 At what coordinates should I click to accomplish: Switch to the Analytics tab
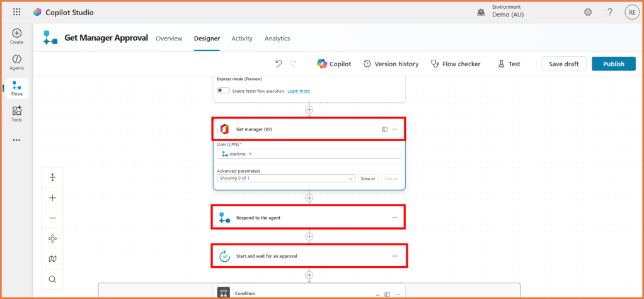[277, 38]
